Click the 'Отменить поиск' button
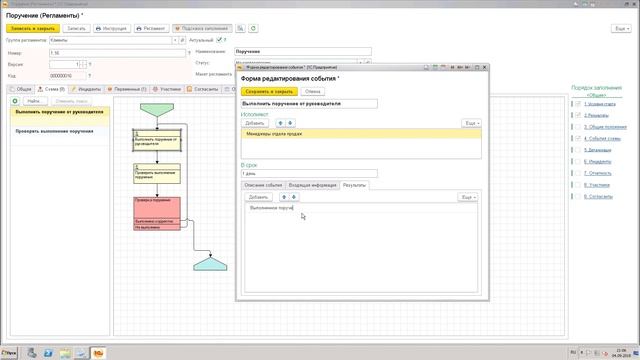 pos(71,101)
